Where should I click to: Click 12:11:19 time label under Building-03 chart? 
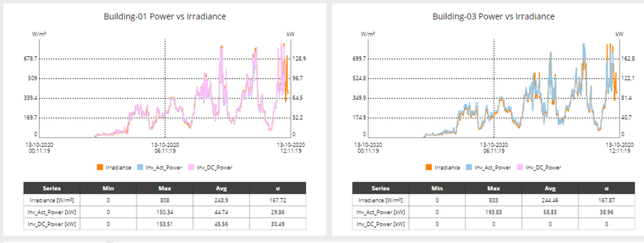pos(619,151)
